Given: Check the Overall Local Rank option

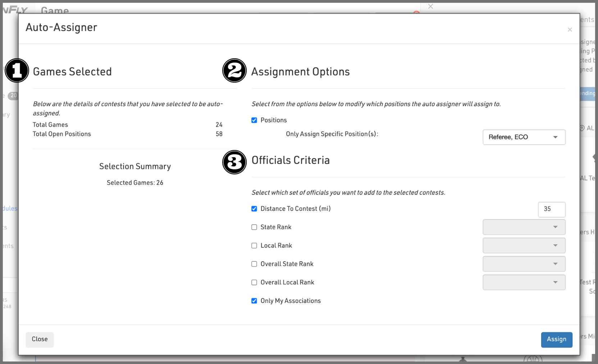Looking at the screenshot, I should click(254, 282).
